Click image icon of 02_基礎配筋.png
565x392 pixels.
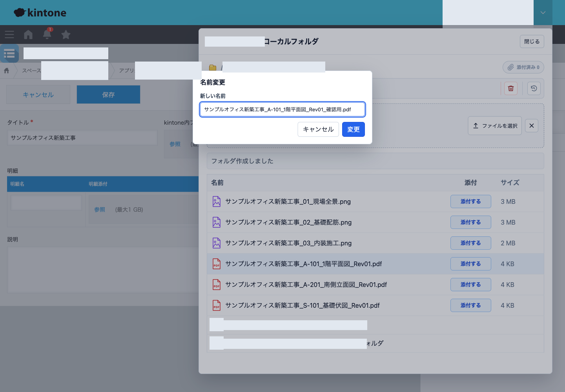pyautogui.click(x=217, y=222)
